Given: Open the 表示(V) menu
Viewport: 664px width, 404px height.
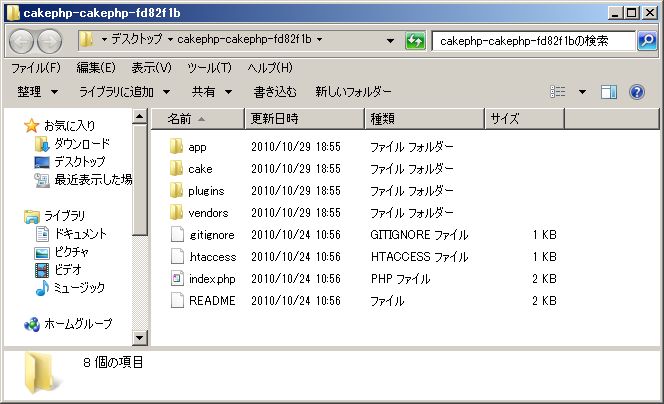Looking at the screenshot, I should pos(151,68).
